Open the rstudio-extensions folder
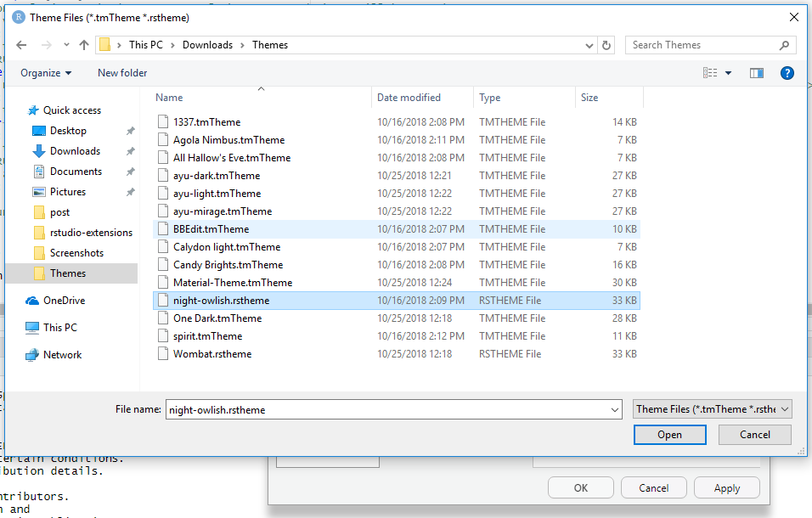Image resolution: width=812 pixels, height=518 pixels. (x=91, y=233)
